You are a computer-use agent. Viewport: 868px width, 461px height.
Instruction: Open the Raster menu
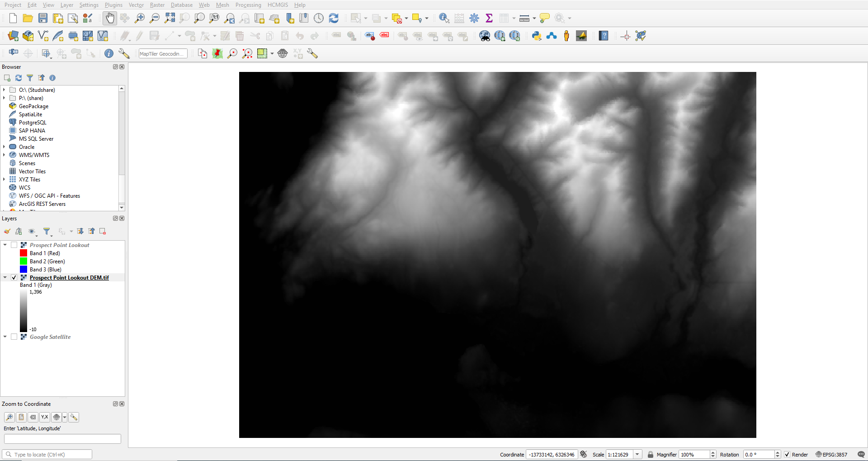coord(157,5)
